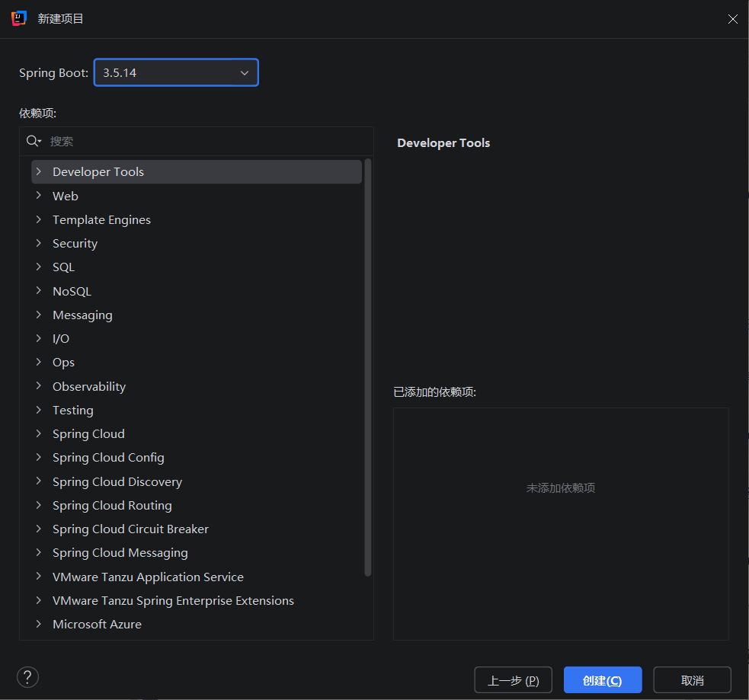Open the help question mark button

(27, 677)
